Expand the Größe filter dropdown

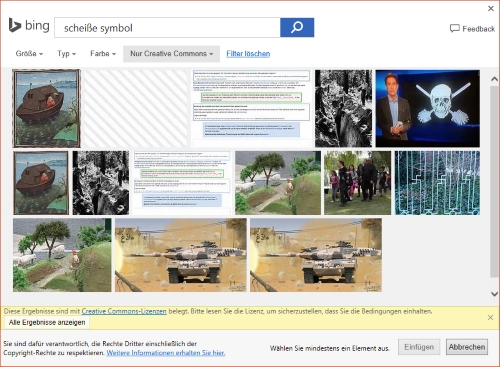pyautogui.click(x=29, y=54)
